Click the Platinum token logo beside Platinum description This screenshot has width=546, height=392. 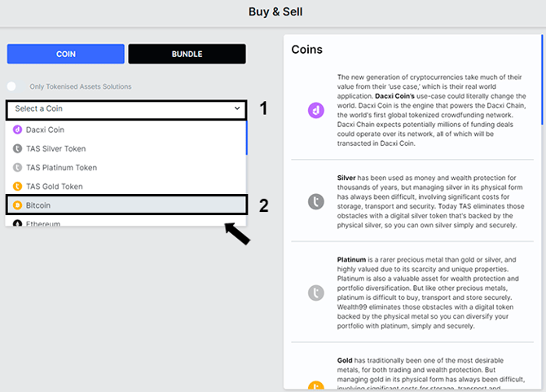(316, 293)
